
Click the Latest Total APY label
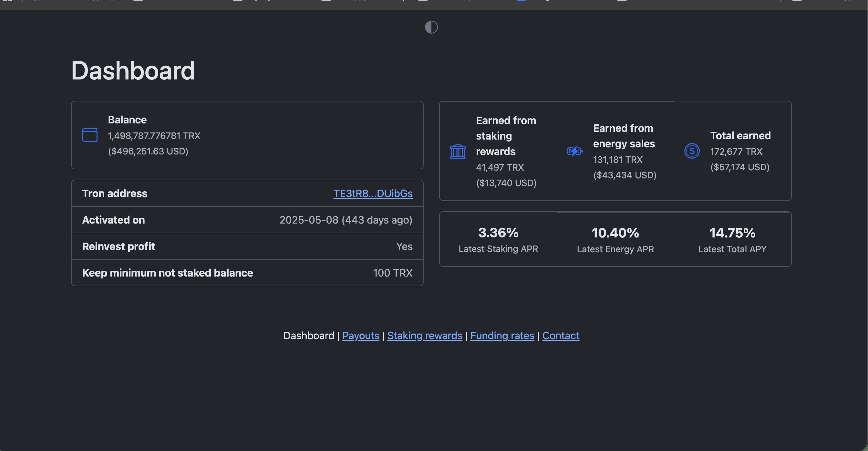(x=732, y=249)
